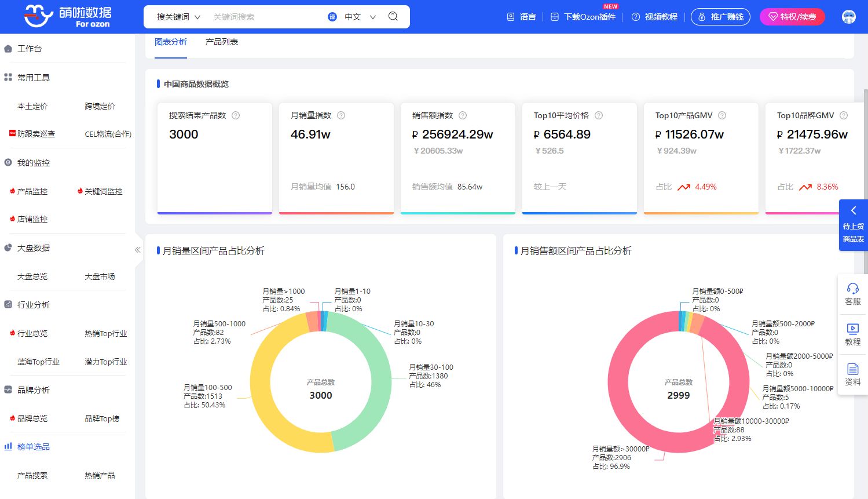Click the 月销量500-1000 chart label
The width and height of the screenshot is (868, 499).
(219, 332)
